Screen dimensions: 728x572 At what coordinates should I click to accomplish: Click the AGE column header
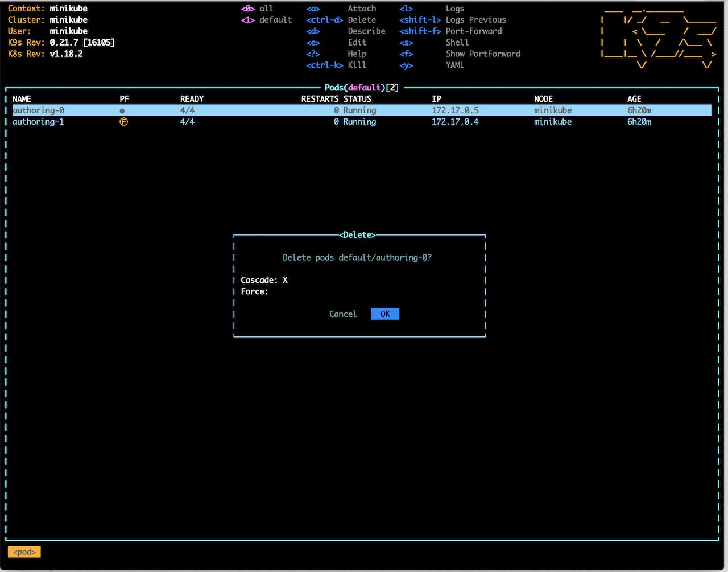634,99
